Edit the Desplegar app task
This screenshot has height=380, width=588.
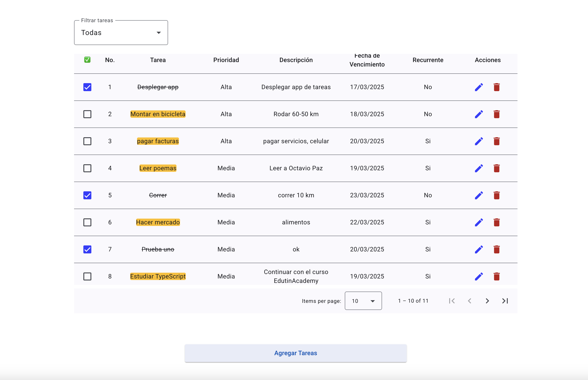479,87
